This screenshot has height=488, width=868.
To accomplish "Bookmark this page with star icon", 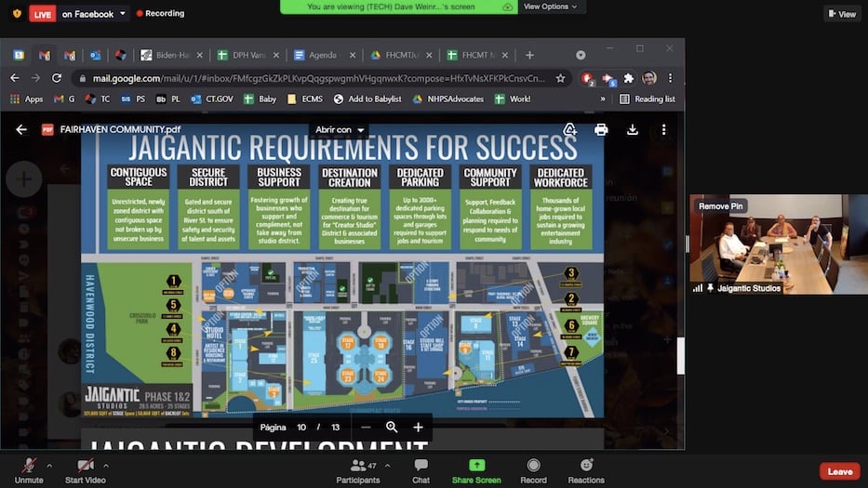I will point(560,79).
